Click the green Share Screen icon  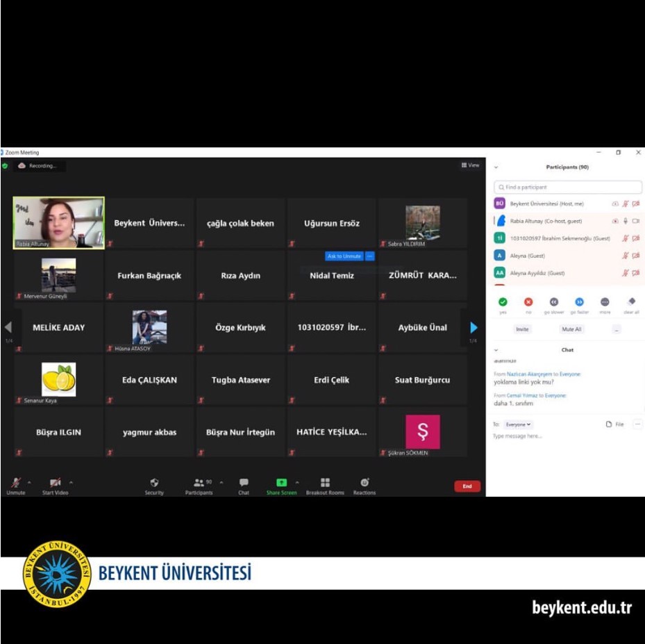[x=281, y=482]
